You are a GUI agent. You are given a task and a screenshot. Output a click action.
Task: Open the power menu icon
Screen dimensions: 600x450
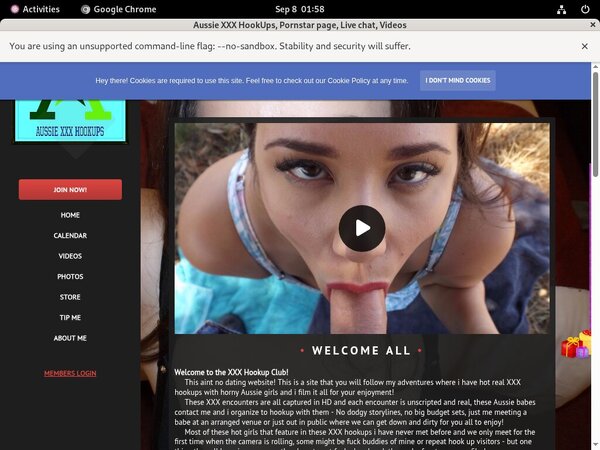585,9
